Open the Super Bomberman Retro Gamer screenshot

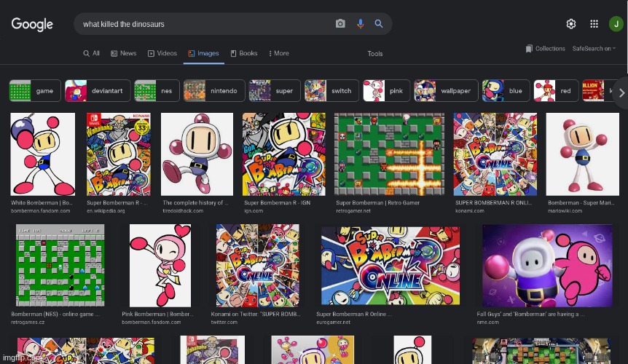pyautogui.click(x=389, y=154)
